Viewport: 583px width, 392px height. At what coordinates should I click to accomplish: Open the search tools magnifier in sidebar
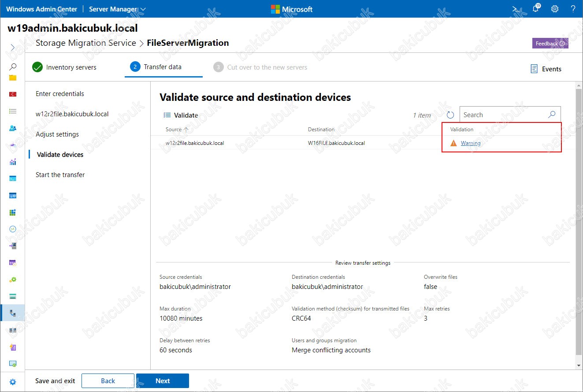(13, 67)
